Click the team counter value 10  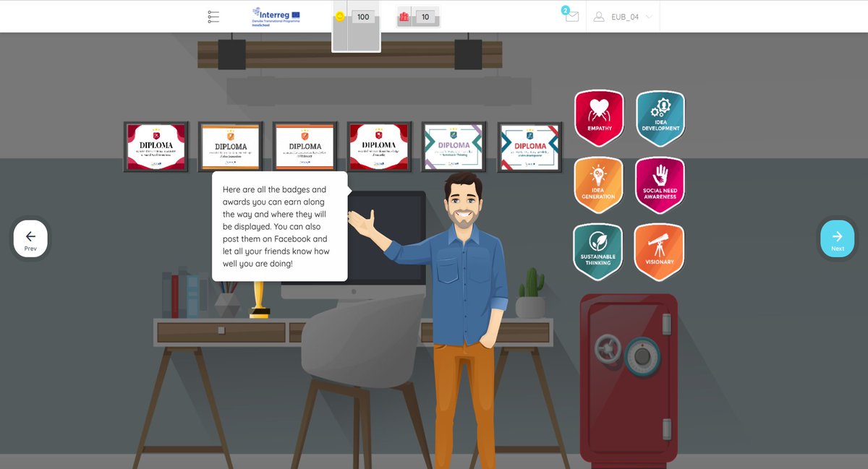click(x=425, y=17)
